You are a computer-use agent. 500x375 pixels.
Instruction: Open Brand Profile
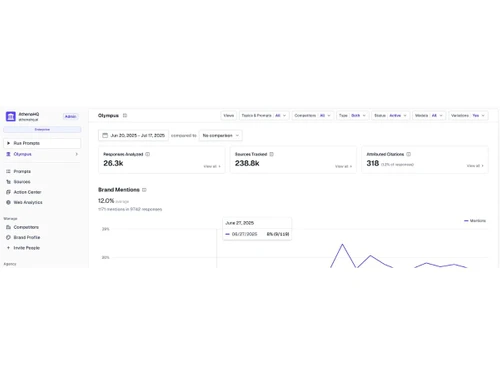(27, 237)
